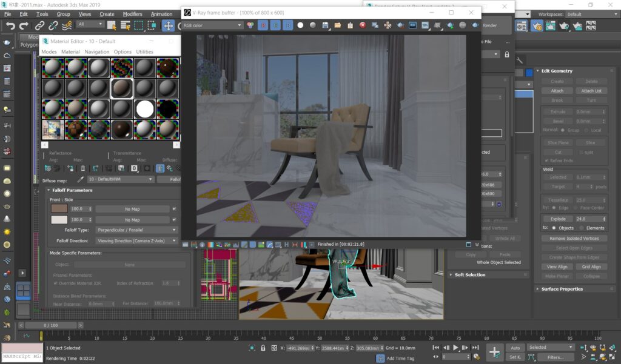Select the pure white material sample sphere

coord(144,109)
